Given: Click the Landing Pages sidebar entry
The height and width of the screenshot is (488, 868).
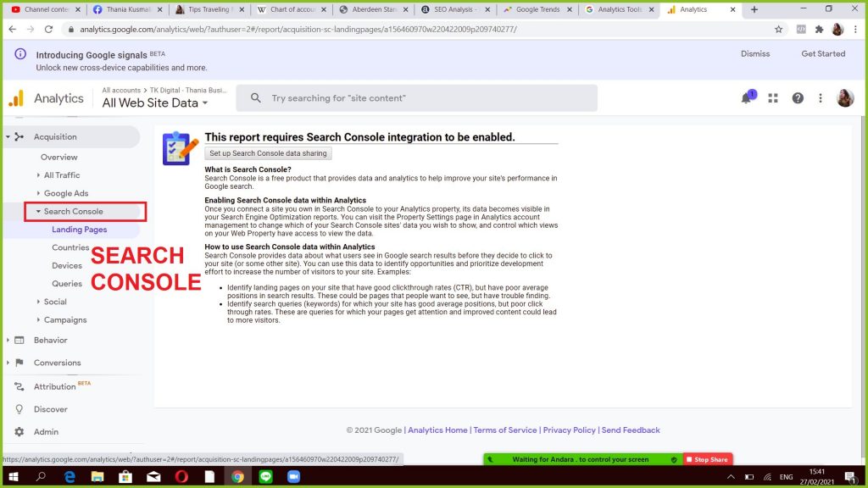Looking at the screenshot, I should (x=80, y=230).
